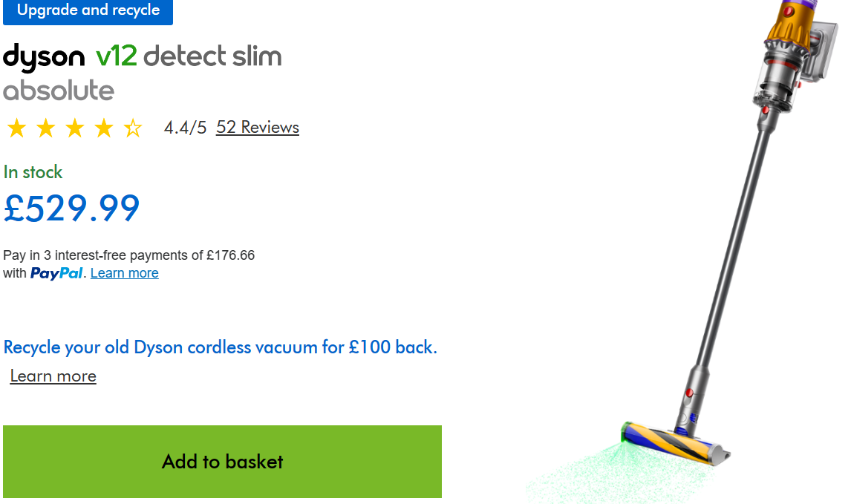
Task: Click the third gold rating star
Action: [75, 128]
